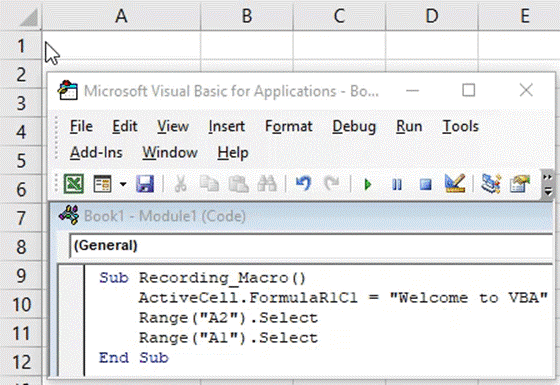The height and width of the screenshot is (385, 560).
Task: Select column A header in Excel
Action: tap(121, 15)
